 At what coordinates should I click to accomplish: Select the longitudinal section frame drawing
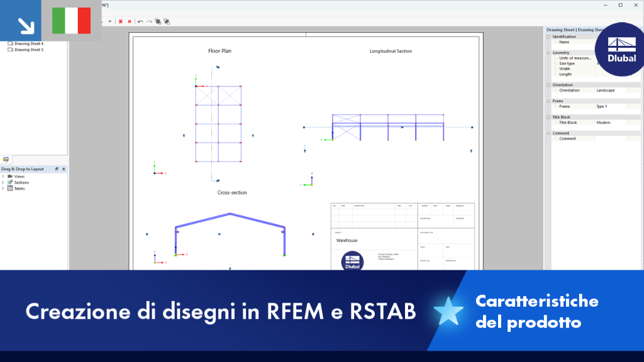[x=387, y=127]
